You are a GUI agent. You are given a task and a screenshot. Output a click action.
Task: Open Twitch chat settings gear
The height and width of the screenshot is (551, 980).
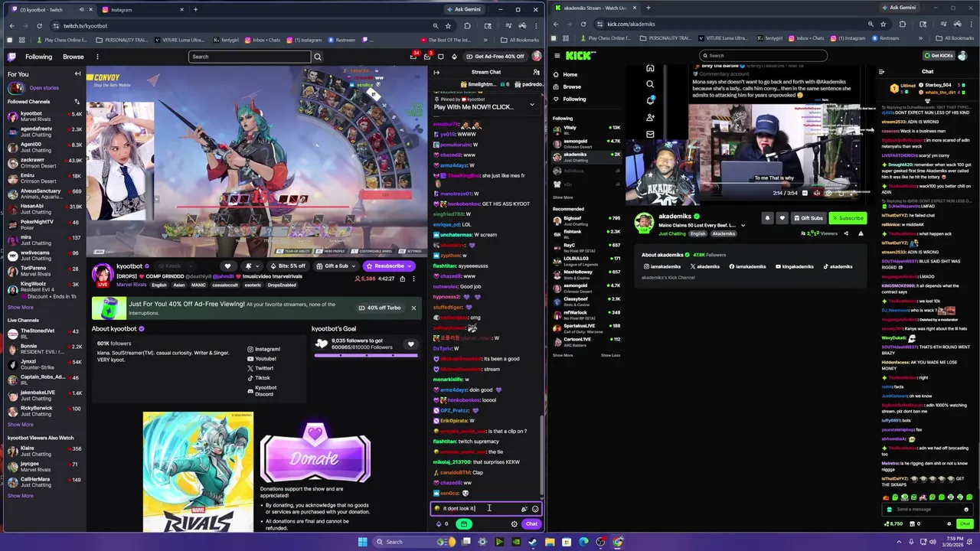tap(514, 524)
